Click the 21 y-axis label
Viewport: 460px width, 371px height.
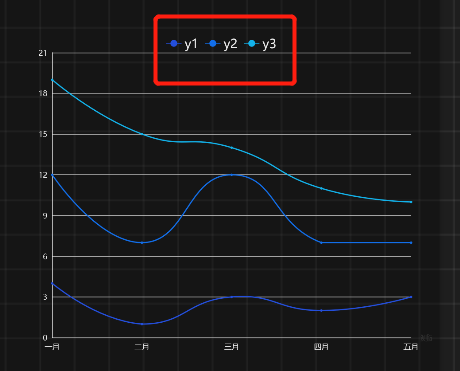pyautogui.click(x=43, y=53)
